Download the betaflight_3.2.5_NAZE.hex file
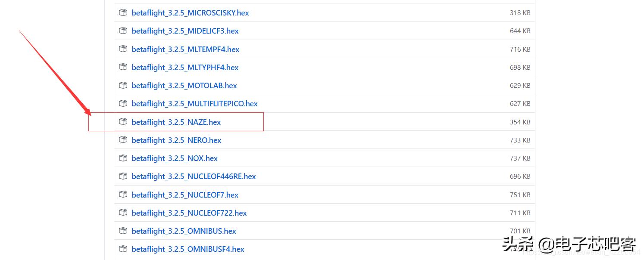 click(x=176, y=122)
